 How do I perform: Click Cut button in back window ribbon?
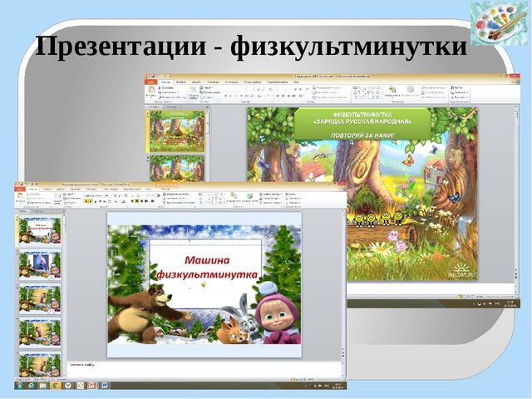168,87
